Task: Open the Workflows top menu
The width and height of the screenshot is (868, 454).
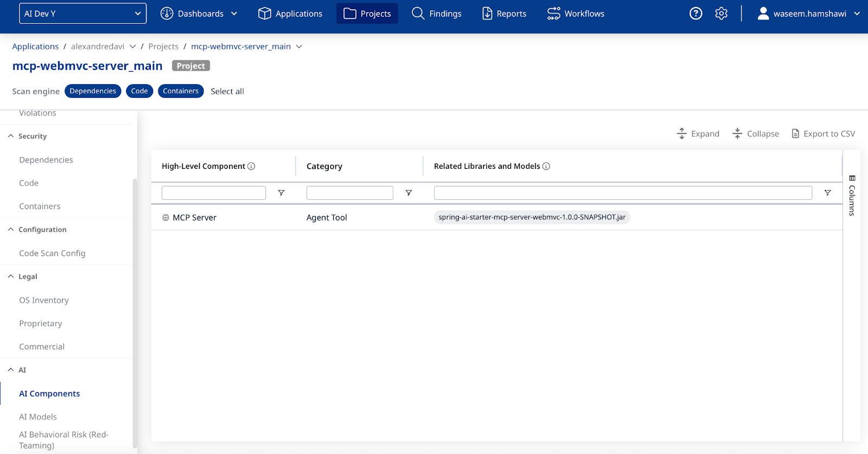Action: 576,14
